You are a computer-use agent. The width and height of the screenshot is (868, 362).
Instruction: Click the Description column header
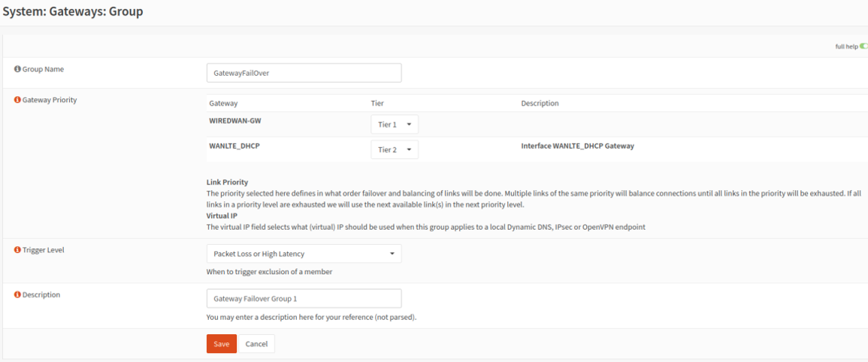(540, 104)
